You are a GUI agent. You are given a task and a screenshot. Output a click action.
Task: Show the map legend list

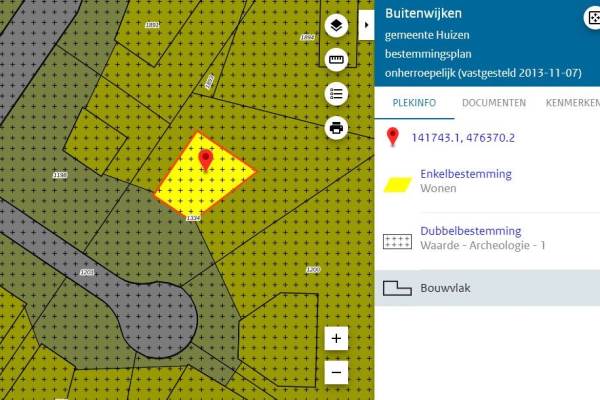pos(336,93)
